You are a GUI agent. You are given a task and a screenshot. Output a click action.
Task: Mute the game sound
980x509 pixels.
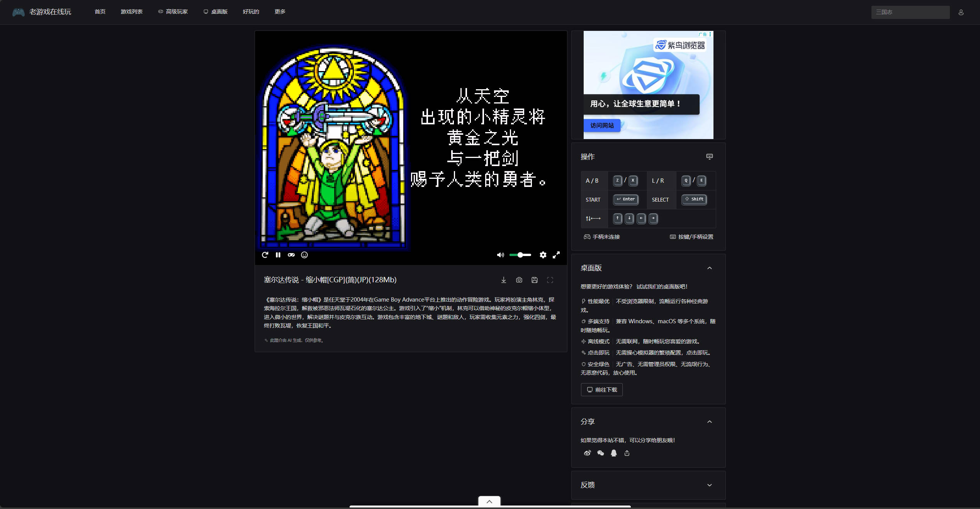pos(500,255)
